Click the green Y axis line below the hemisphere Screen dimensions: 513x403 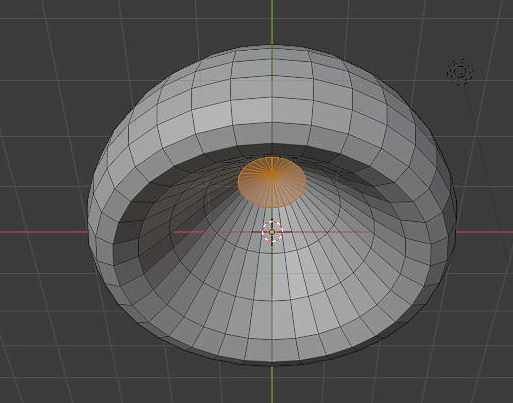click(272, 383)
